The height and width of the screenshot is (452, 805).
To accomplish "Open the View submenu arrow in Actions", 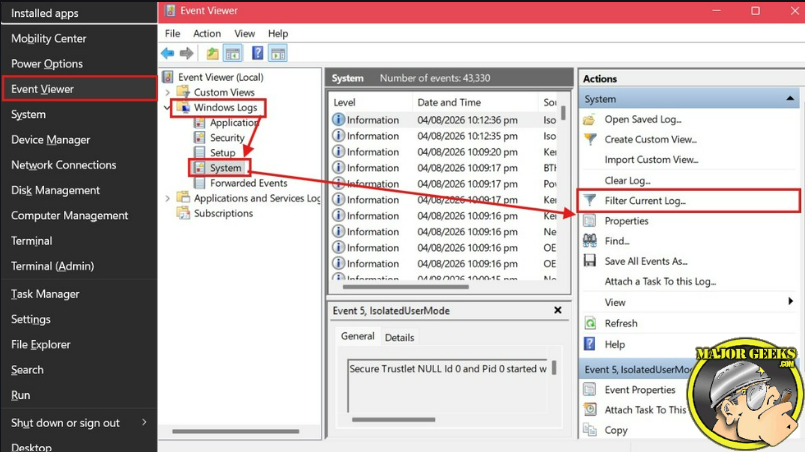I will [x=791, y=302].
